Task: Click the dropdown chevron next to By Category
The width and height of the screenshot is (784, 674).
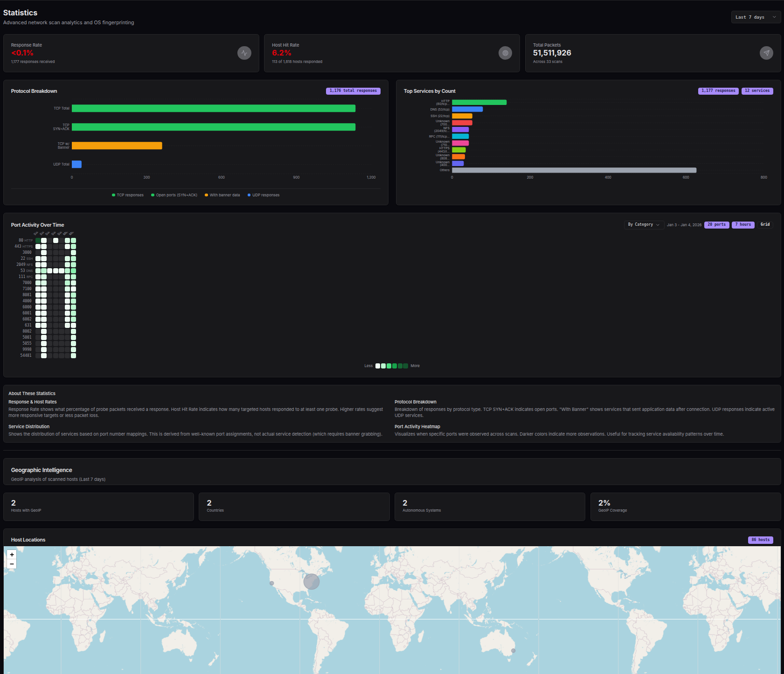Action: click(658, 225)
